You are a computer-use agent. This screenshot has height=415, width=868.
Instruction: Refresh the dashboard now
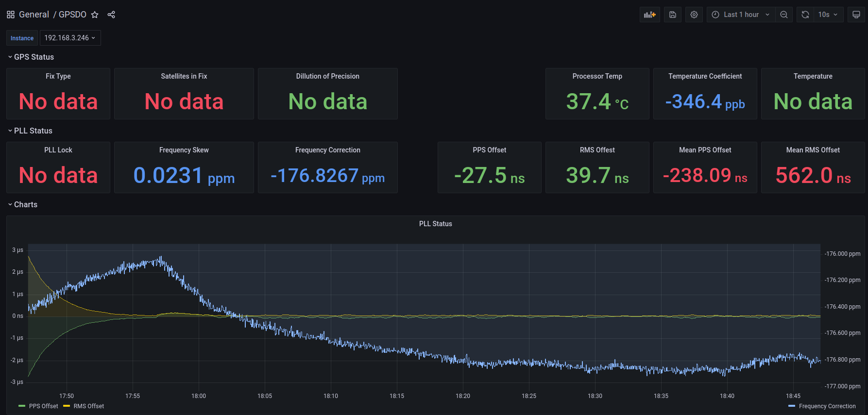(x=805, y=15)
